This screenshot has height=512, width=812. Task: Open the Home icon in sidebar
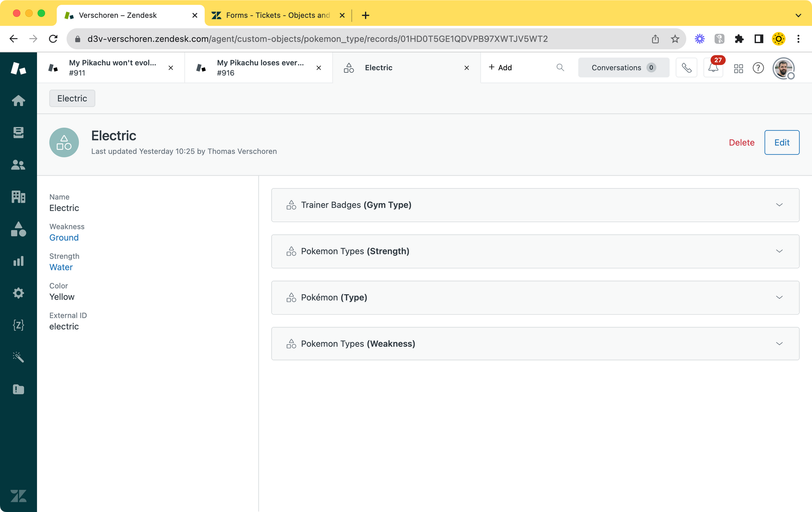pyautogui.click(x=18, y=100)
